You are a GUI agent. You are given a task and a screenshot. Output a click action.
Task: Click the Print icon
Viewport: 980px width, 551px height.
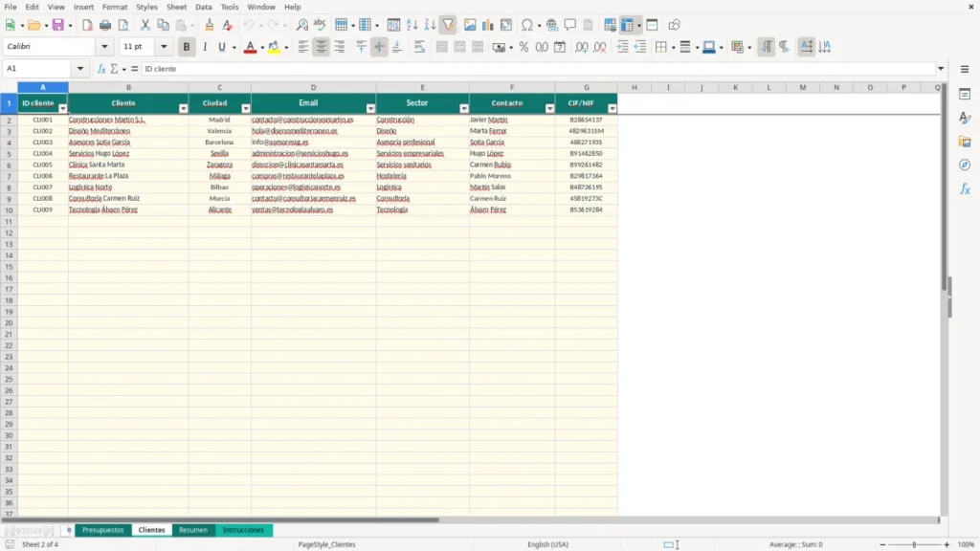(105, 25)
